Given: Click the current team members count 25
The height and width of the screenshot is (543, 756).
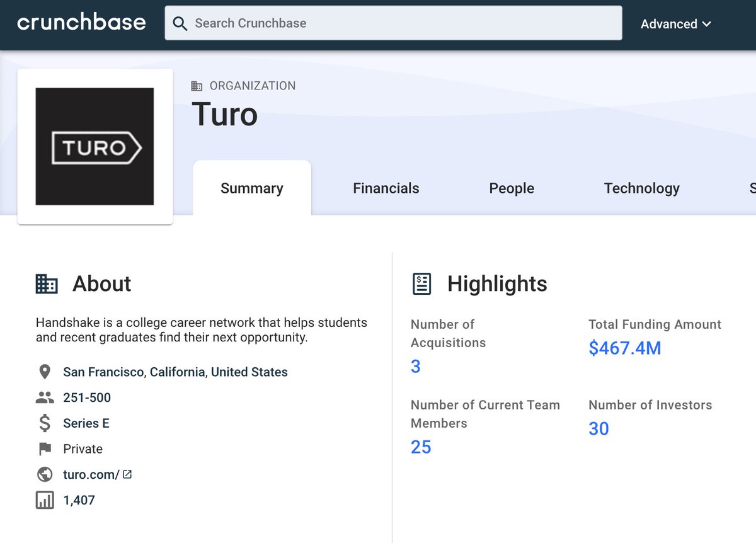Looking at the screenshot, I should (x=421, y=447).
